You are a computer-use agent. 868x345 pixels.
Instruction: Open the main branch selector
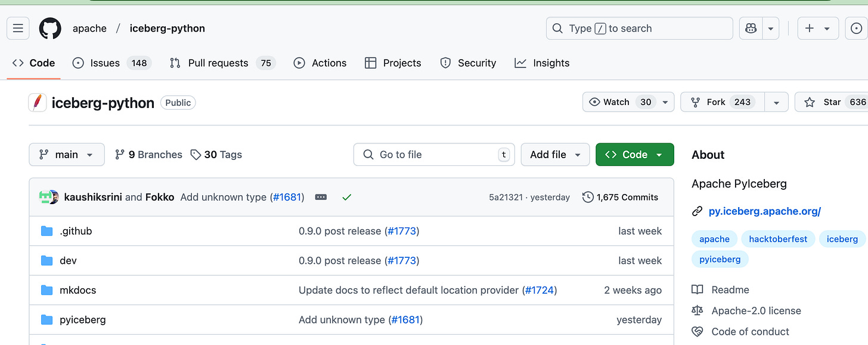click(67, 155)
